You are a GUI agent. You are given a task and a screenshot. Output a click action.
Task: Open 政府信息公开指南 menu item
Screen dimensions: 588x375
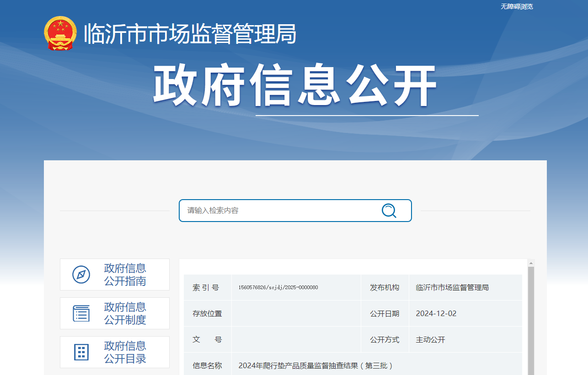[x=115, y=275]
